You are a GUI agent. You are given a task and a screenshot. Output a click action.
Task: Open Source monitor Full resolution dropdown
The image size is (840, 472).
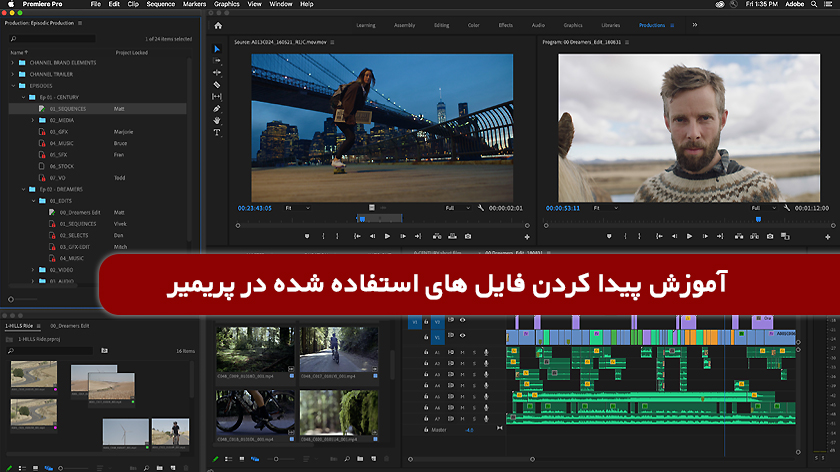(458, 208)
